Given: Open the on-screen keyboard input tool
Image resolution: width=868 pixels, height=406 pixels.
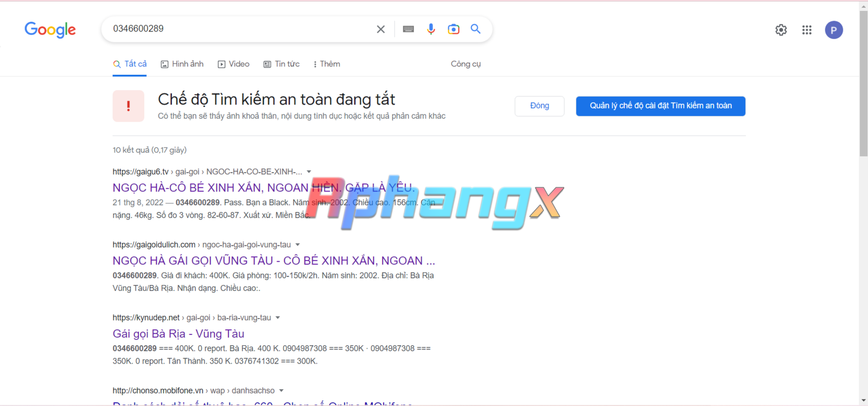Looking at the screenshot, I should pyautogui.click(x=409, y=29).
